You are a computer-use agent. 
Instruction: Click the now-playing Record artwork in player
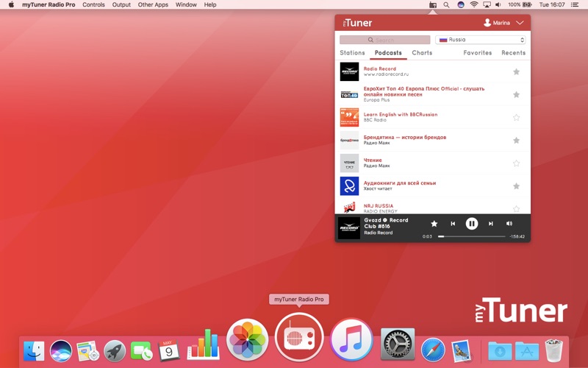click(x=349, y=227)
